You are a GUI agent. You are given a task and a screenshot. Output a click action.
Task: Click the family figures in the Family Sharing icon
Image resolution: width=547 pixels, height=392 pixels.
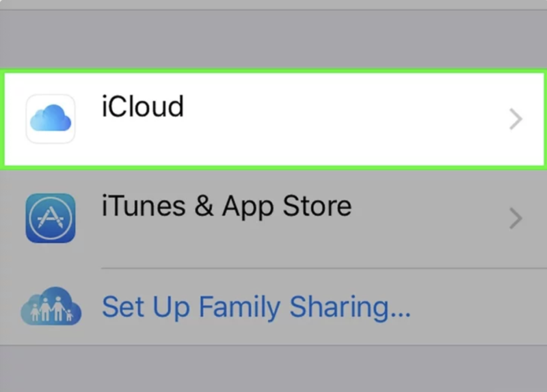[x=51, y=311]
